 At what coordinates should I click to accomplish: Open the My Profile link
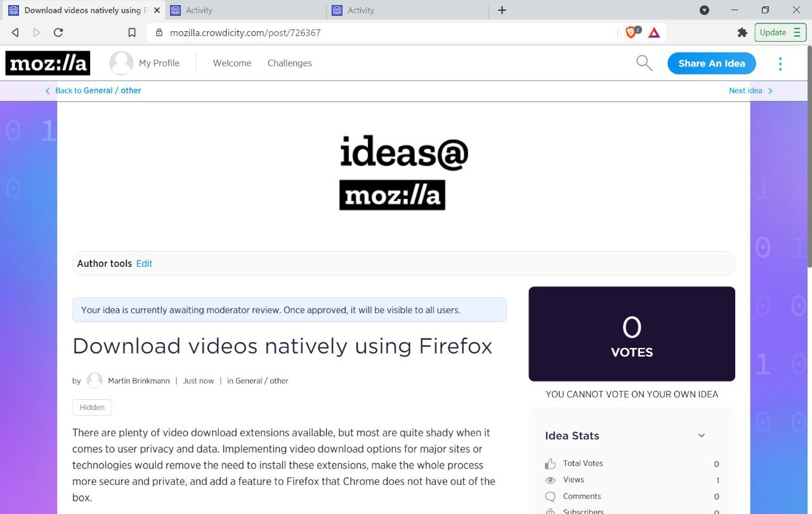point(159,63)
